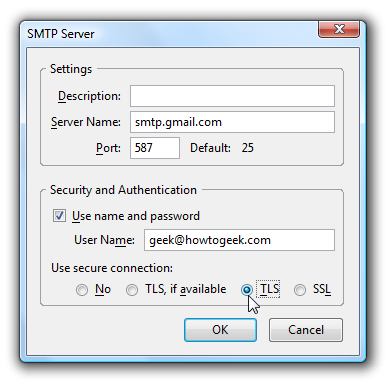Dismiss dialog with the Cancel button
This screenshot has height=384, width=387.
click(306, 330)
